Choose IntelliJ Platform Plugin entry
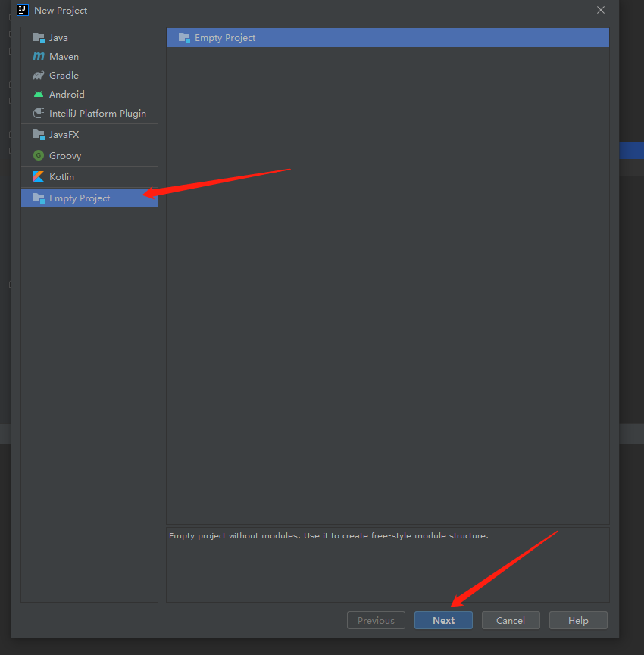The image size is (644, 655). [89, 113]
